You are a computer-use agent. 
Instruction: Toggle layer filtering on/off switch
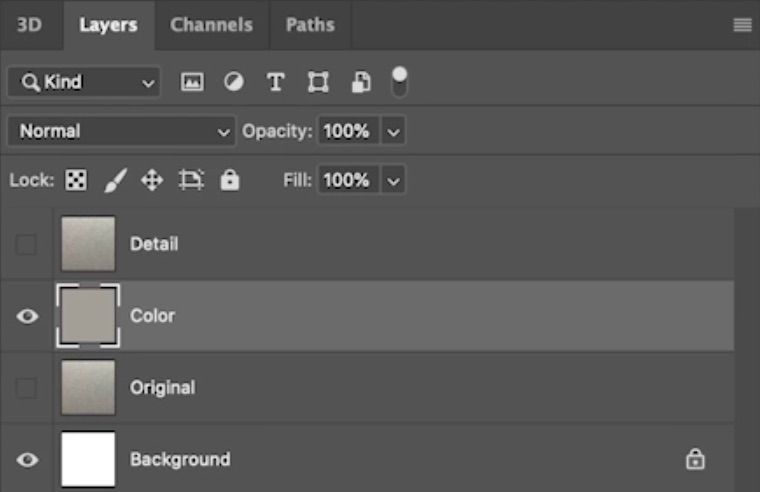pos(399,82)
